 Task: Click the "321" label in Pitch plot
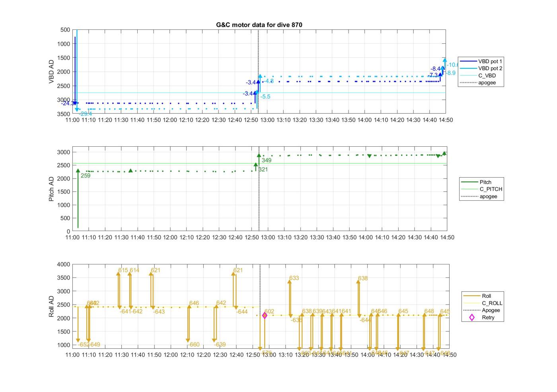(x=263, y=169)
